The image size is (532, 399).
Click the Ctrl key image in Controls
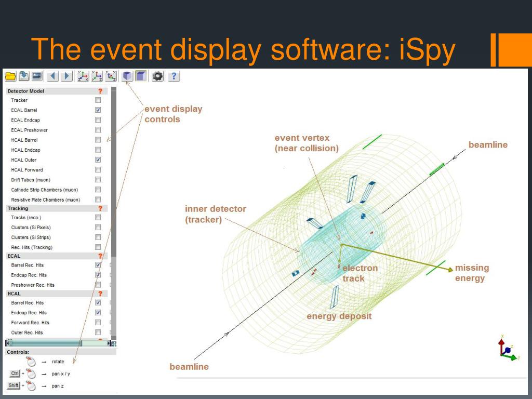pyautogui.click(x=15, y=374)
